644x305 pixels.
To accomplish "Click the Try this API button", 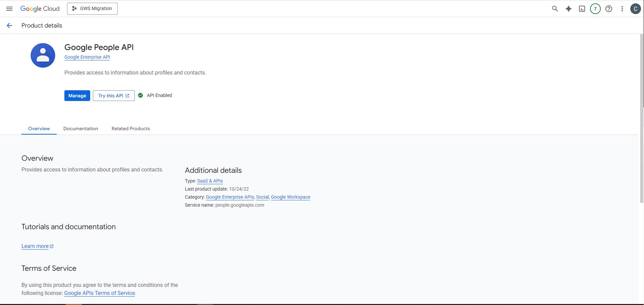I will (x=114, y=96).
